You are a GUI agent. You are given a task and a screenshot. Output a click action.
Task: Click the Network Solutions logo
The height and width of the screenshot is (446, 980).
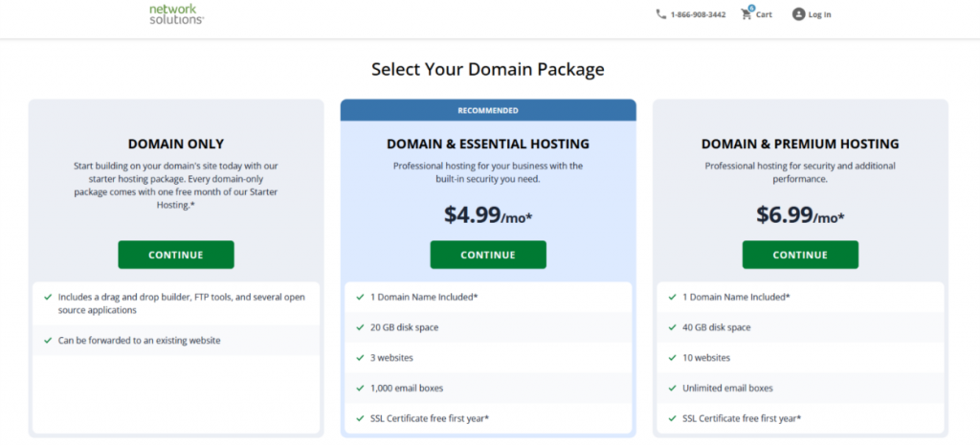click(176, 14)
